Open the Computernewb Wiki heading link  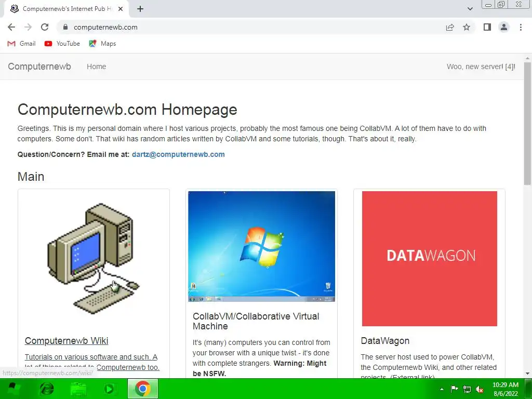[66, 341]
